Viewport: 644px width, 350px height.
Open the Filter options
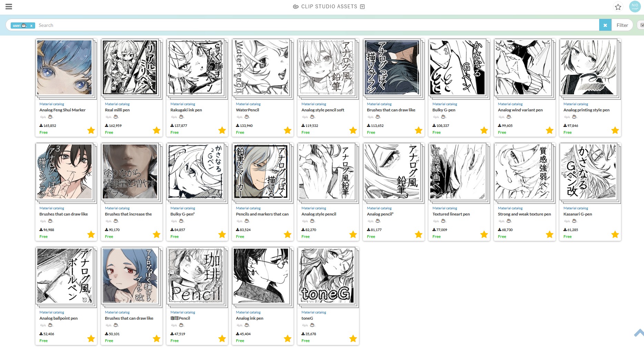click(622, 25)
